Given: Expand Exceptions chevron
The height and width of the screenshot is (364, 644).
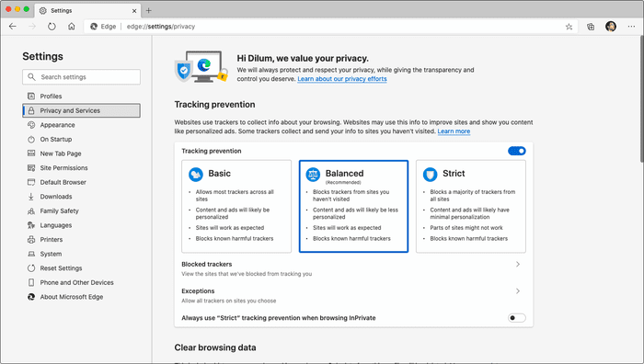Looking at the screenshot, I should 518,291.
